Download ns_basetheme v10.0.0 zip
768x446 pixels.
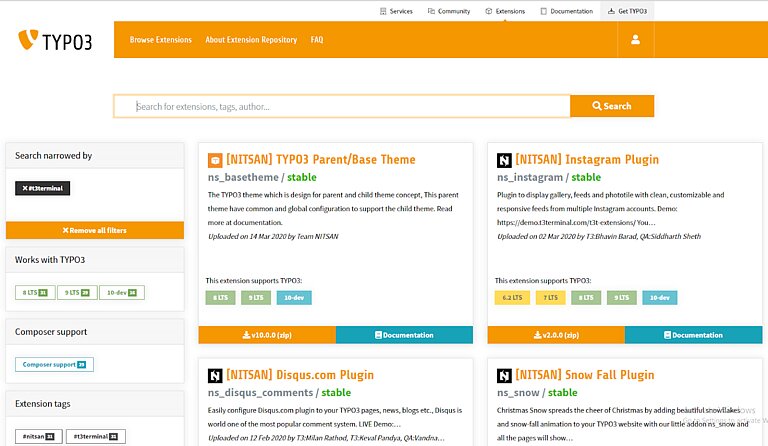[x=267, y=335]
